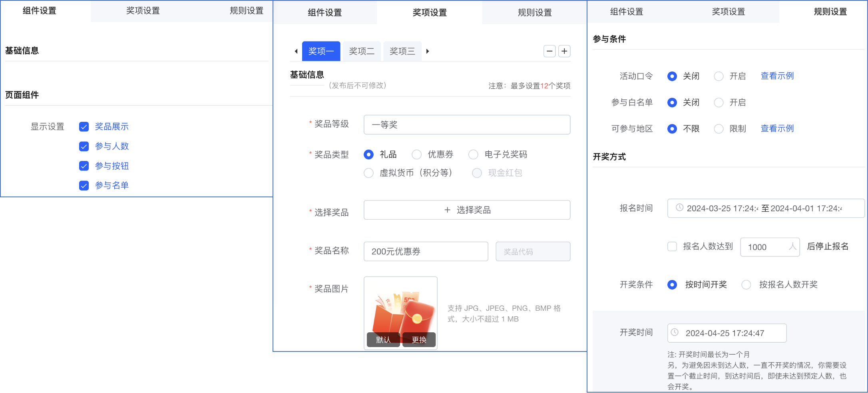Click the plus icon to add a prize
The image size is (868, 393).
click(564, 51)
